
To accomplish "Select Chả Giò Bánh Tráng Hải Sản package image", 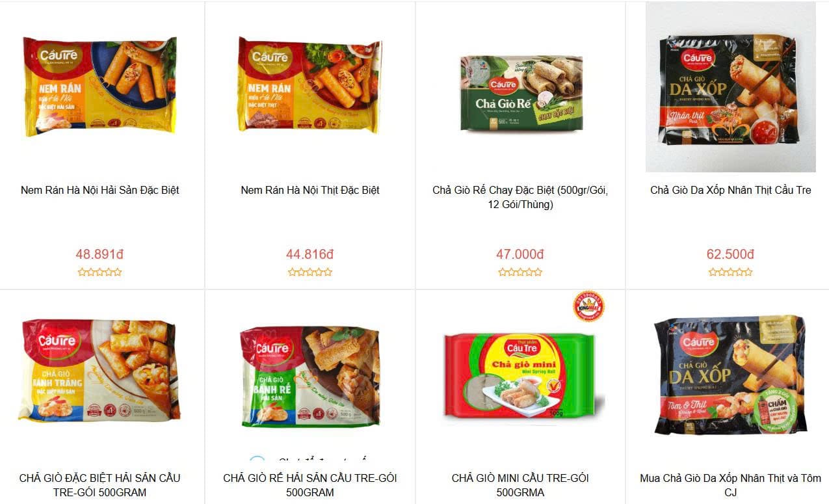I will click(x=99, y=370).
